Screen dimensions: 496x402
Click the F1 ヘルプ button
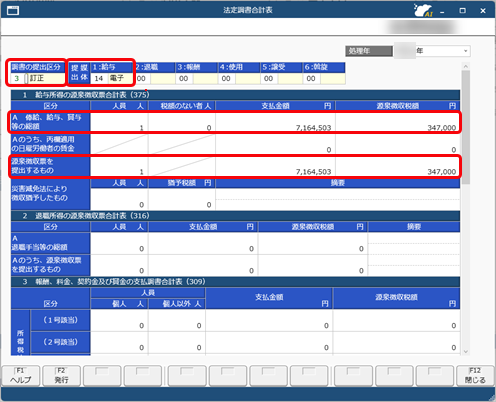pyautogui.click(x=21, y=376)
